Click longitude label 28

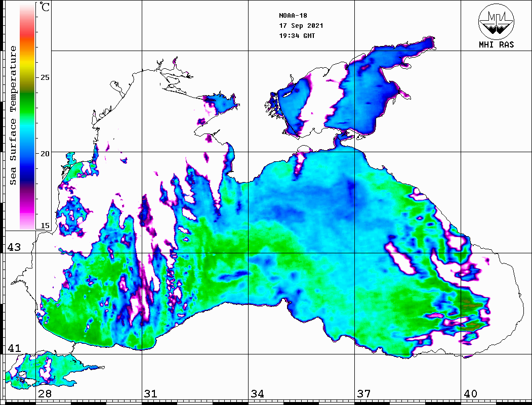(45, 393)
